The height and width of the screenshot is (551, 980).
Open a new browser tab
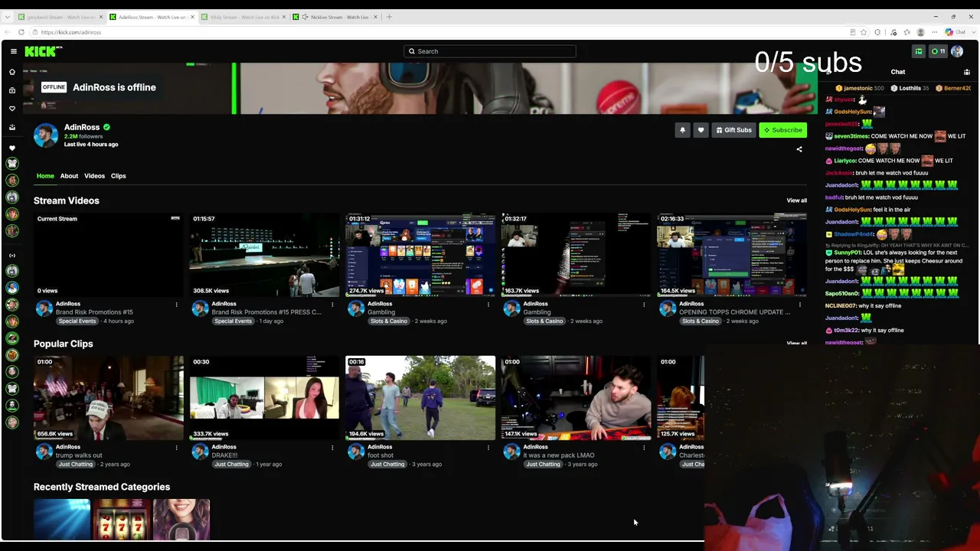point(389,17)
